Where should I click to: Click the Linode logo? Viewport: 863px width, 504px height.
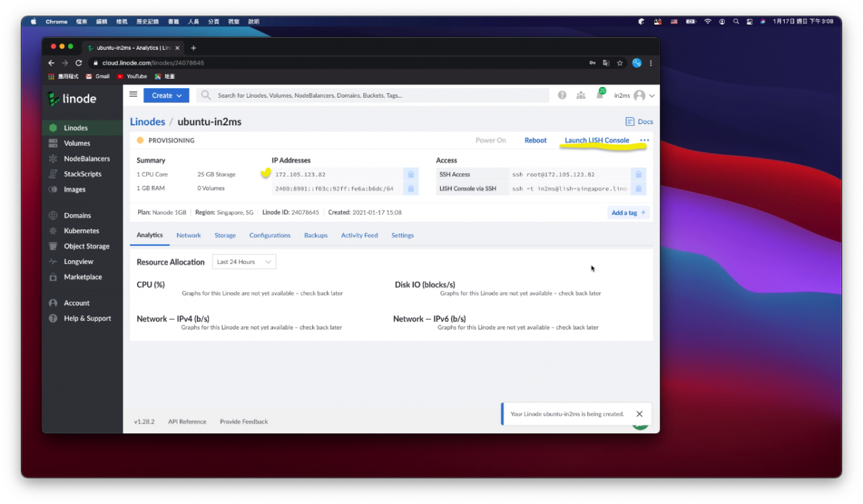[73, 99]
